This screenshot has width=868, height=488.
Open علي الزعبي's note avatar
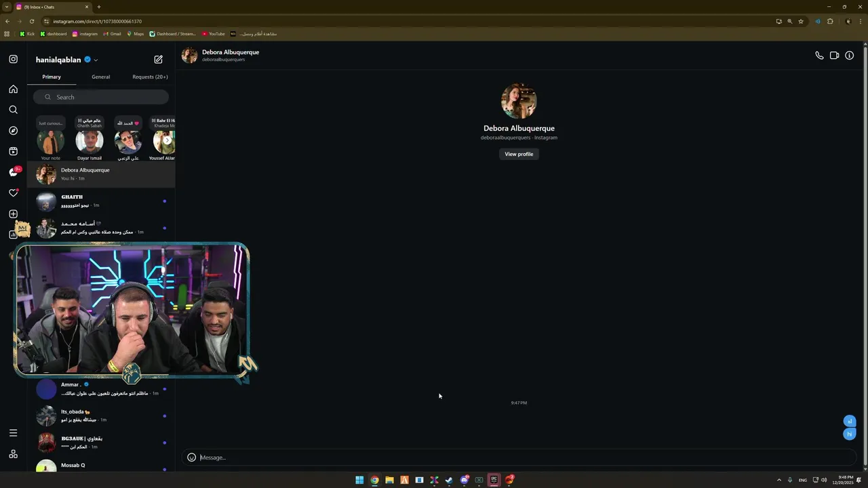pos(128,142)
